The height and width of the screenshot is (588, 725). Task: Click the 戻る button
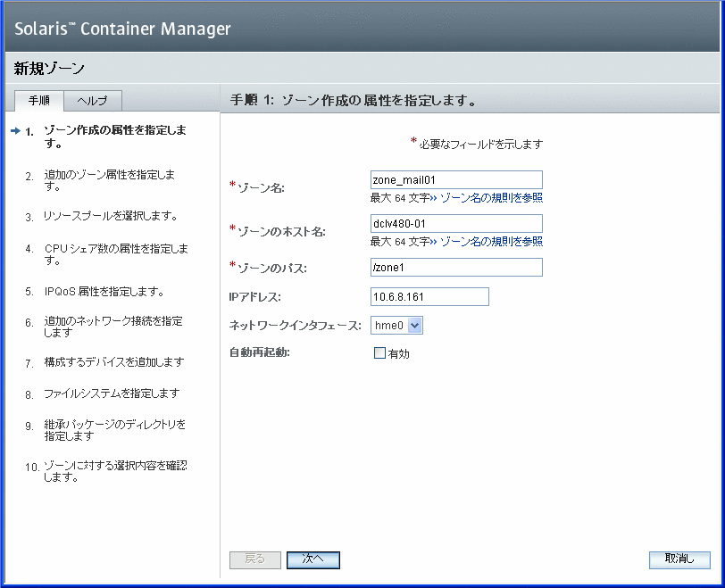254,559
